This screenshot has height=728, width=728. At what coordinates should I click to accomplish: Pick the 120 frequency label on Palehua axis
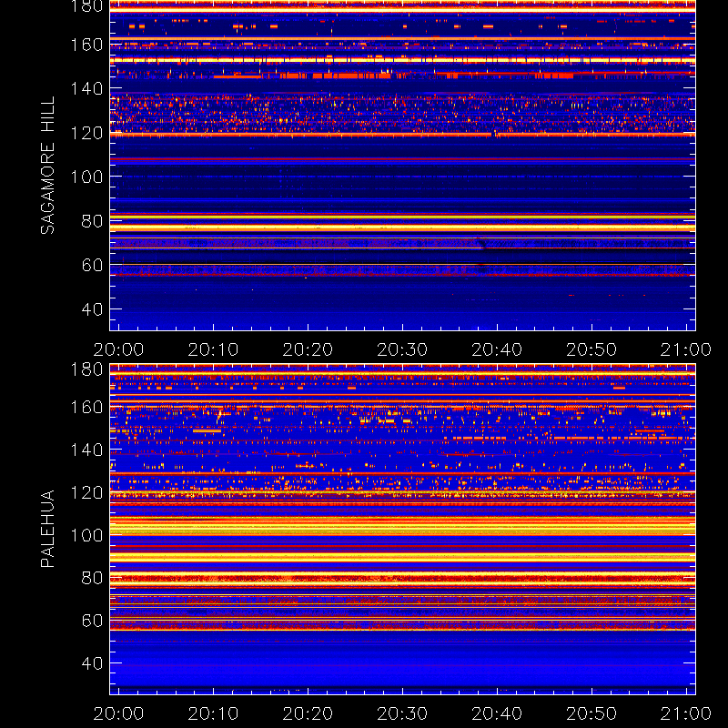[86, 492]
